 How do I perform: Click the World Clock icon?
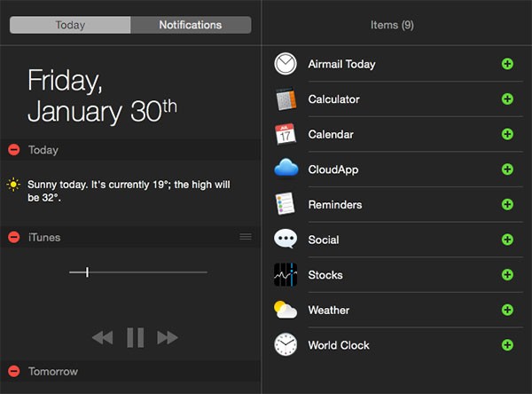click(286, 344)
